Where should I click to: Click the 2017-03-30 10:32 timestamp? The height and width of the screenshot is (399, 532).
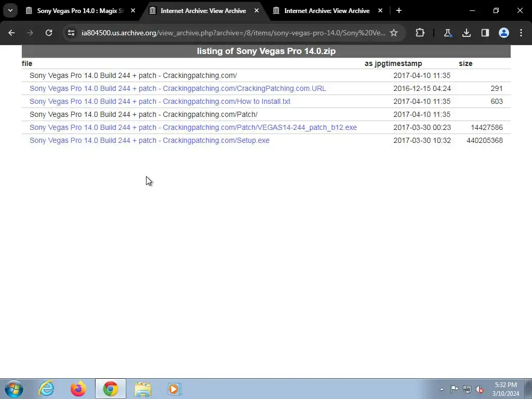(422, 140)
